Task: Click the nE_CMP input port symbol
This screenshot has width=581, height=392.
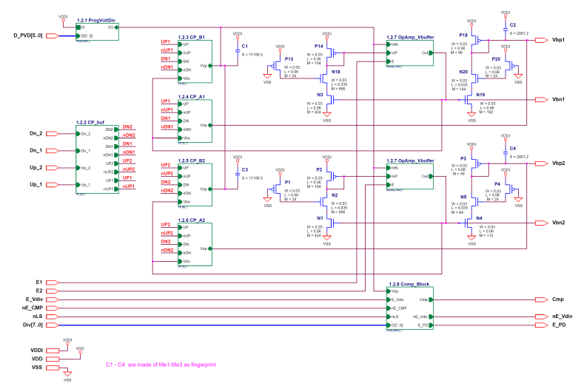Action: tap(53, 308)
